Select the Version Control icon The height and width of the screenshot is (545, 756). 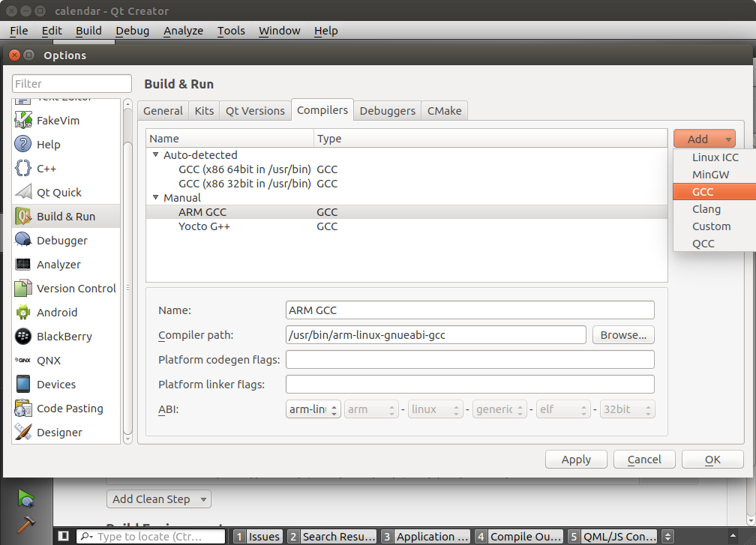tap(23, 288)
